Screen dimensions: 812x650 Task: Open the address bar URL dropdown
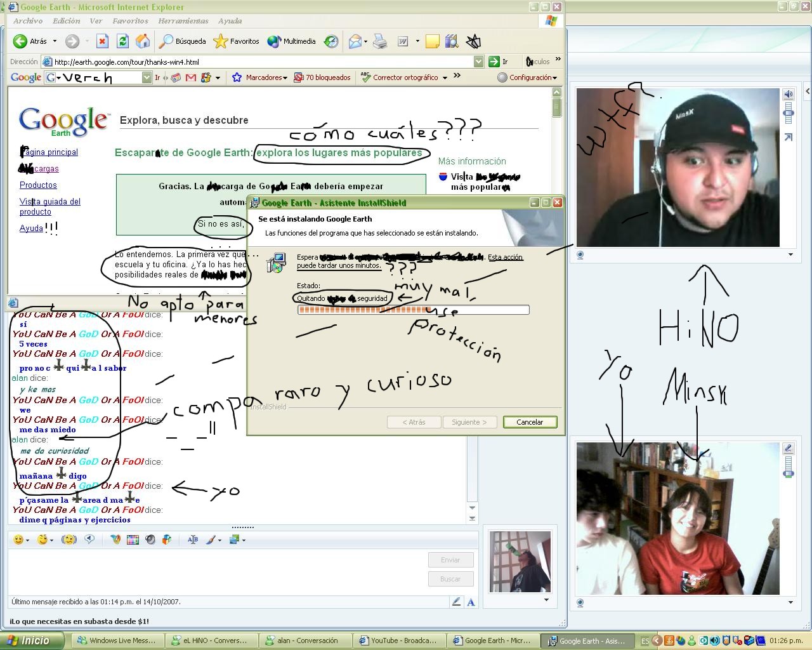point(479,62)
